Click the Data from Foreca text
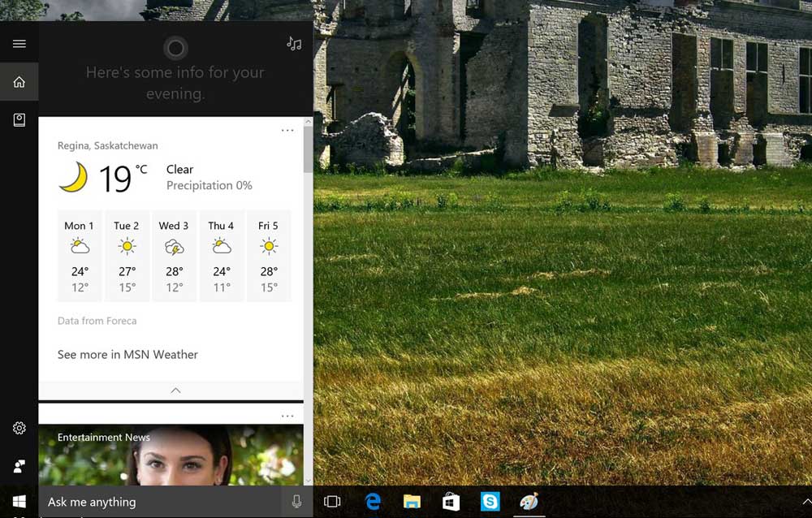 point(97,321)
